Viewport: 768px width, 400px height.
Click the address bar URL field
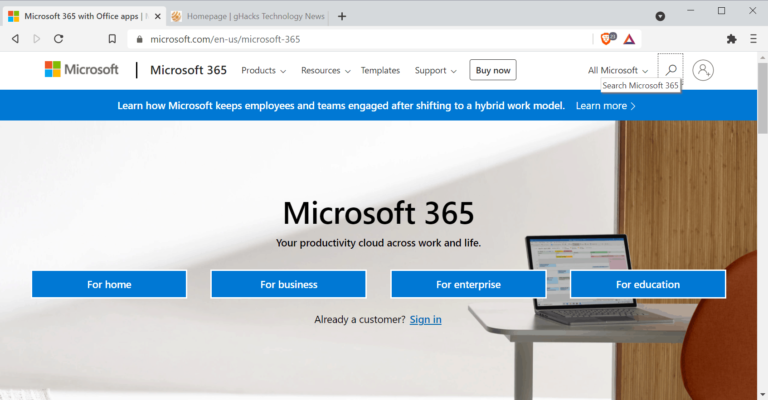360,39
